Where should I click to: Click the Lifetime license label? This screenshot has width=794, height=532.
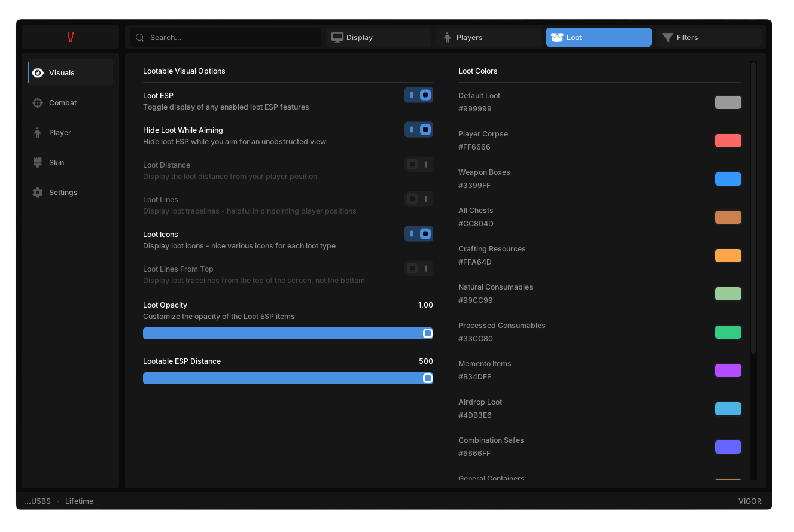(x=79, y=501)
